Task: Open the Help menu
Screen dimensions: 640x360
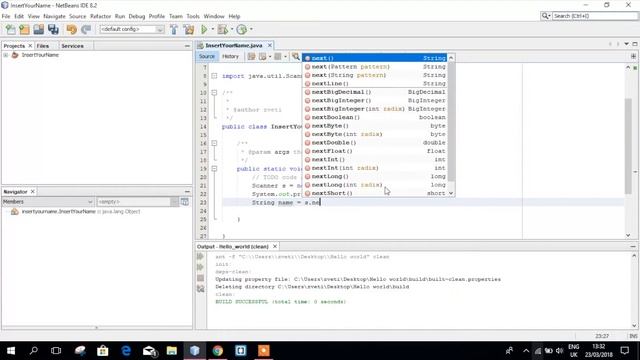Action: point(234,16)
